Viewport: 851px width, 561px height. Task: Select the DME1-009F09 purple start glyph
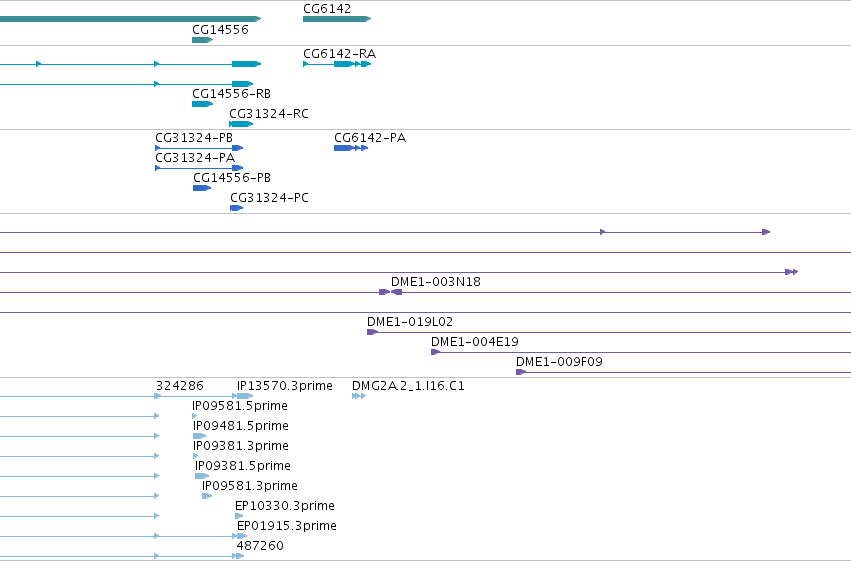[x=521, y=372]
